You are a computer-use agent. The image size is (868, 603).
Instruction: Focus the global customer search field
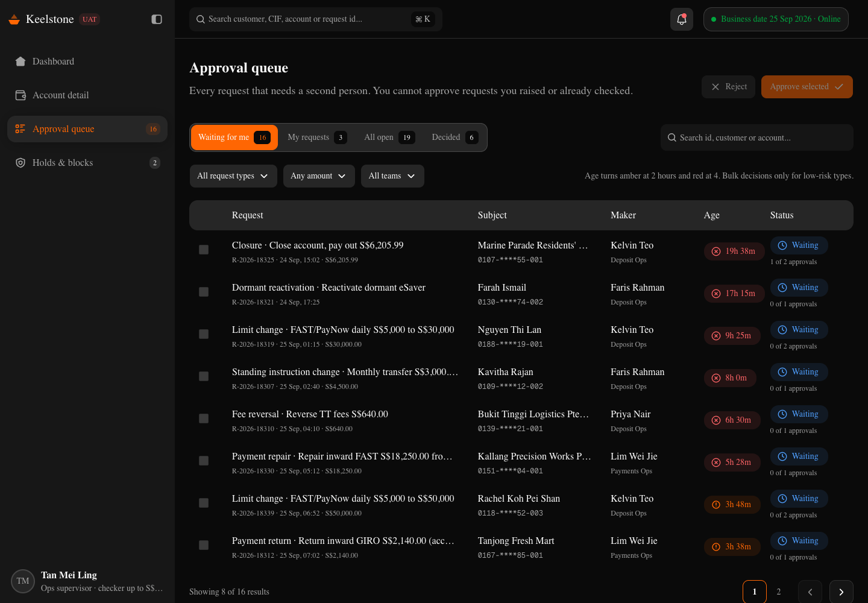(316, 19)
